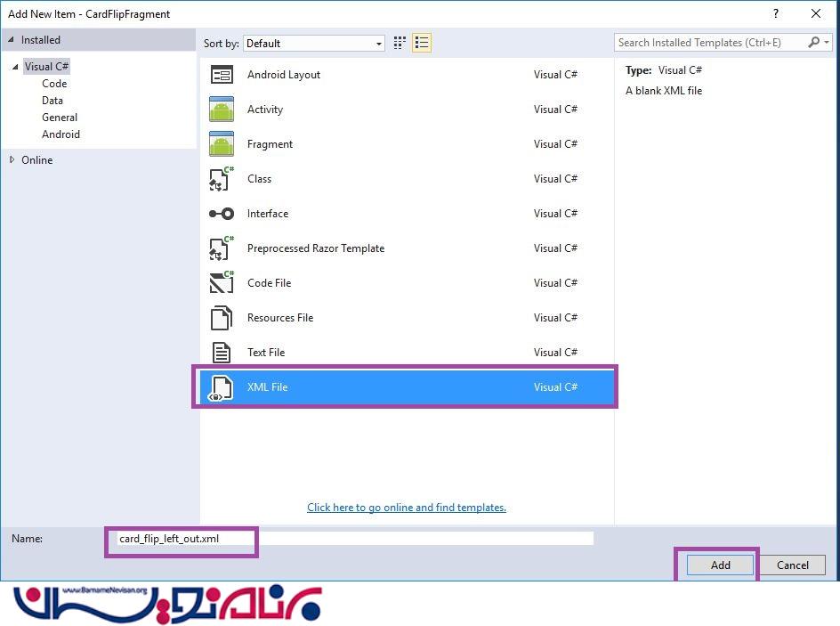Collapse the Installed templates section

(11, 40)
